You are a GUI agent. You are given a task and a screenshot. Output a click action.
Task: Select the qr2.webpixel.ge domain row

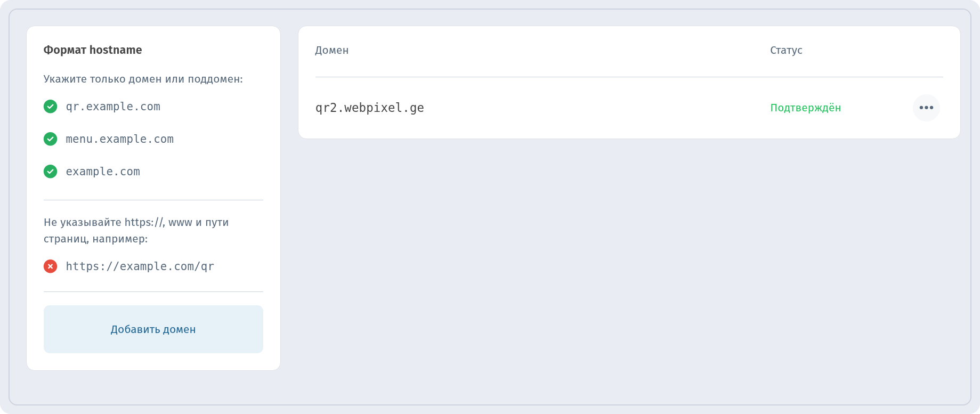[x=629, y=108]
